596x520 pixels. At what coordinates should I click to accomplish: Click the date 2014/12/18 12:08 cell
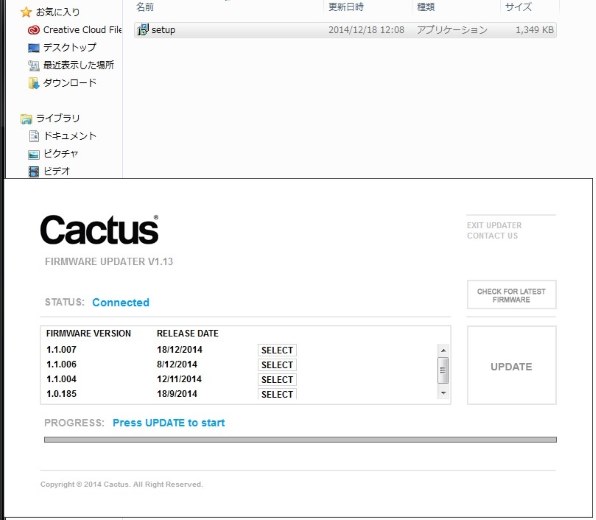pyautogui.click(x=366, y=30)
